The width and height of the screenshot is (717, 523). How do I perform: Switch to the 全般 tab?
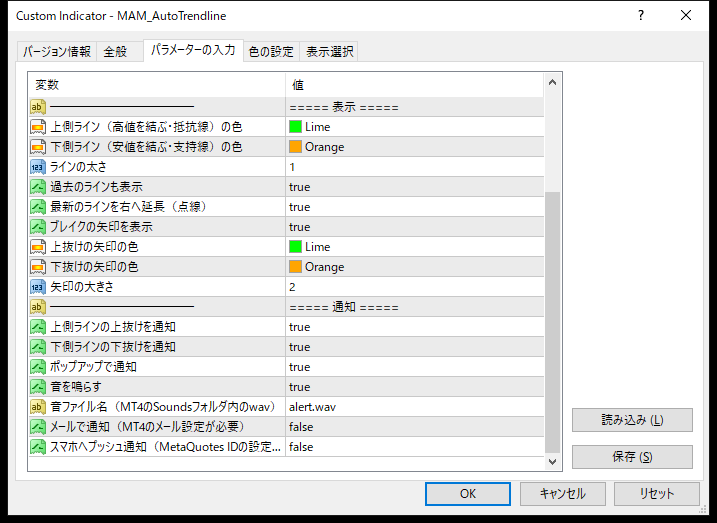coord(120,51)
